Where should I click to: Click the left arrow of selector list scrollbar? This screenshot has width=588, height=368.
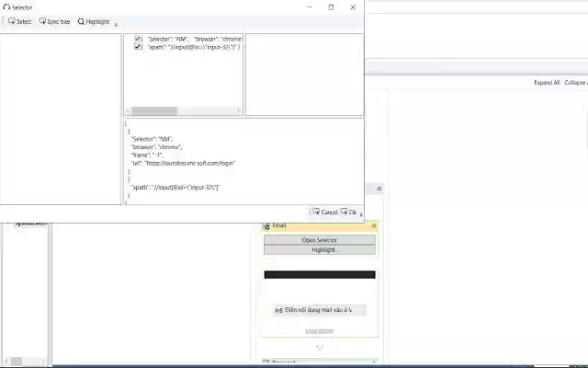[128, 110]
